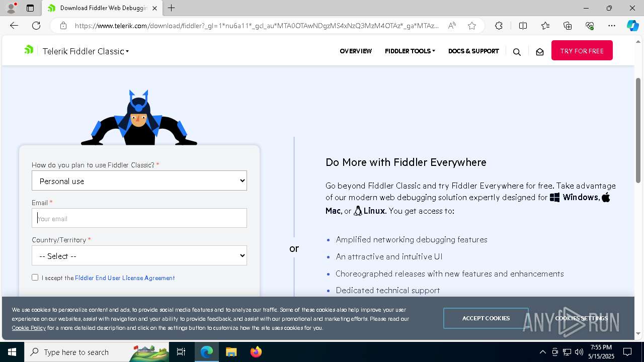Open Edge Settings and more menu
This screenshot has height=362, width=644.
point(612,26)
